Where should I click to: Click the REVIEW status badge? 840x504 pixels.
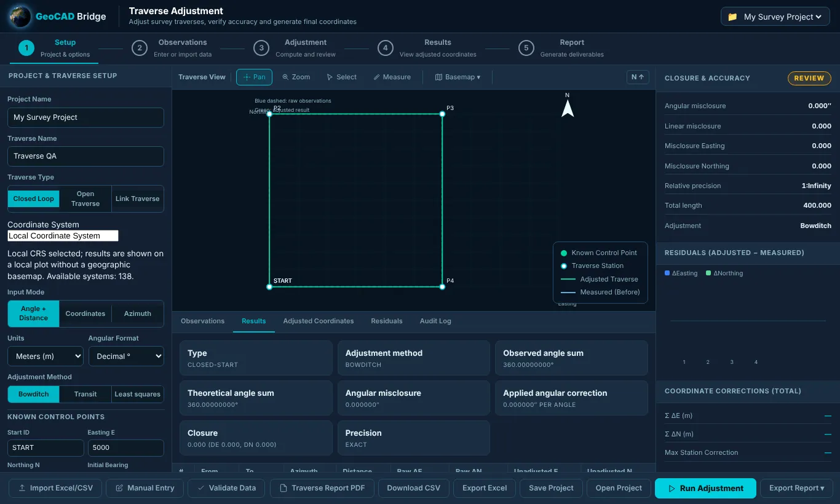809,78
